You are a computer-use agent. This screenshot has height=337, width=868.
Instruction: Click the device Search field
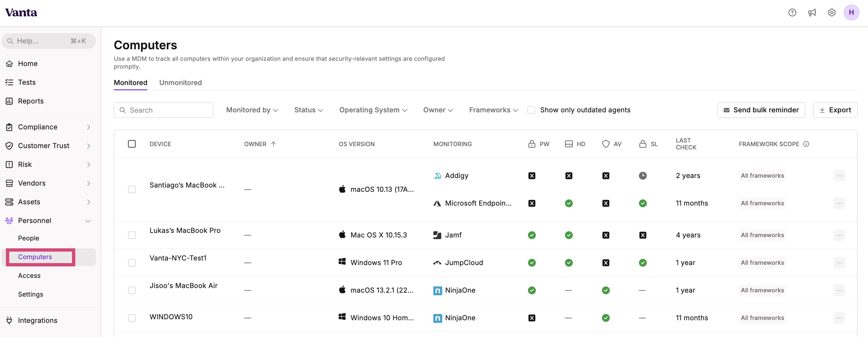coord(163,110)
